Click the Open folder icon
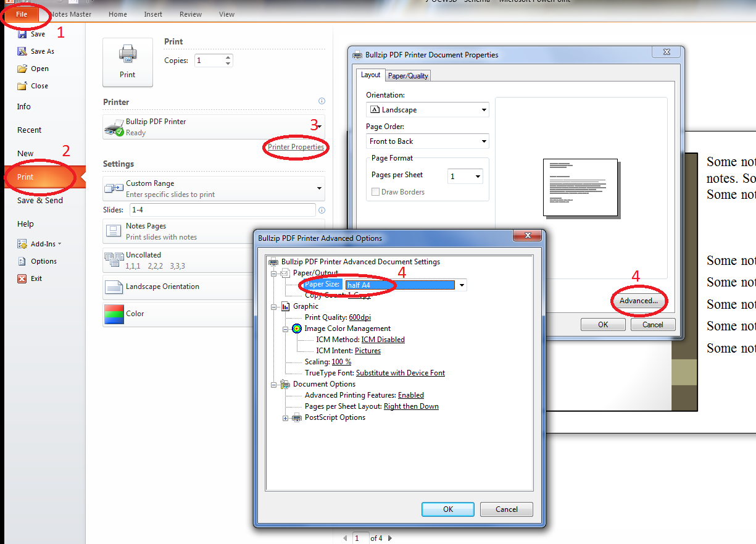756x544 pixels. pos(22,69)
